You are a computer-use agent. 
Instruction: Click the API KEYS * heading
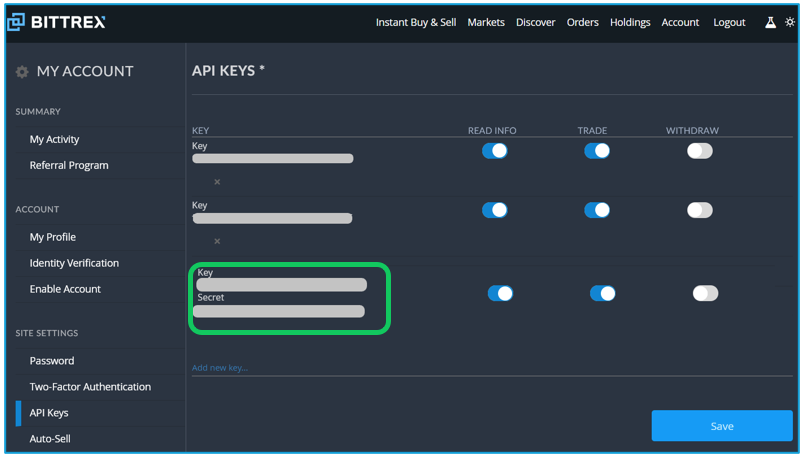[228, 71]
